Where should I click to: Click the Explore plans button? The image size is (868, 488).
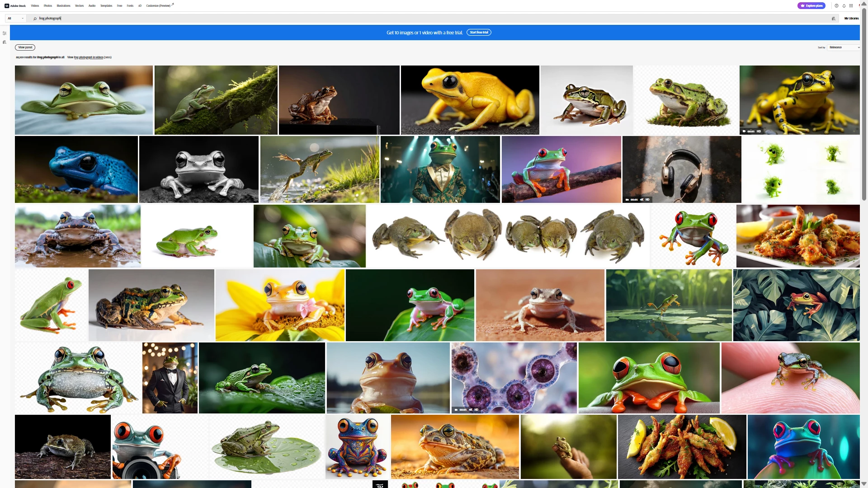(811, 6)
